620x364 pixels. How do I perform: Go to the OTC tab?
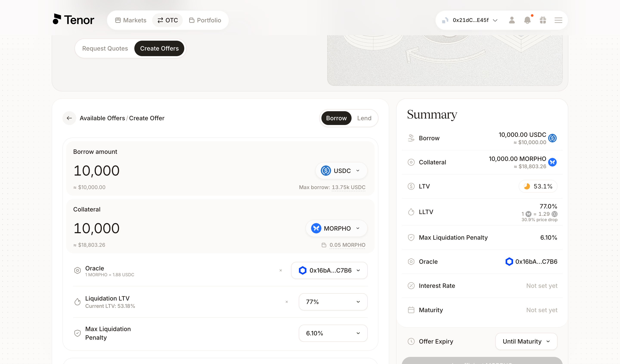tap(168, 20)
